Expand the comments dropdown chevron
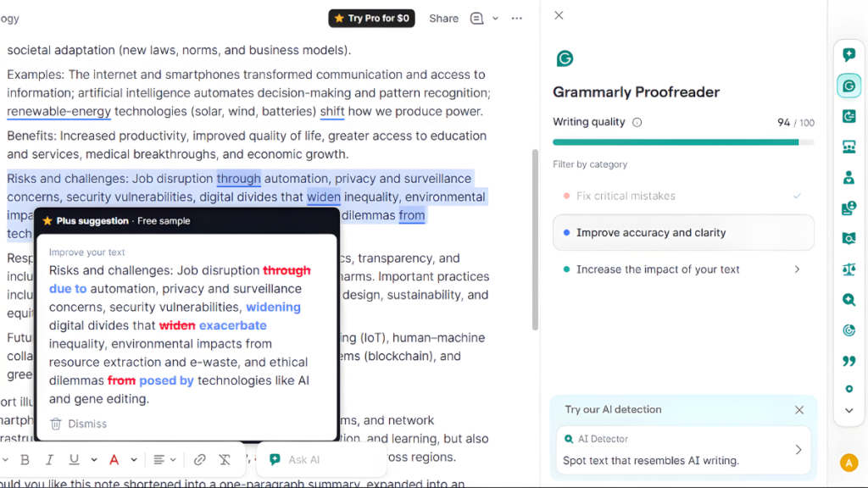 [495, 19]
